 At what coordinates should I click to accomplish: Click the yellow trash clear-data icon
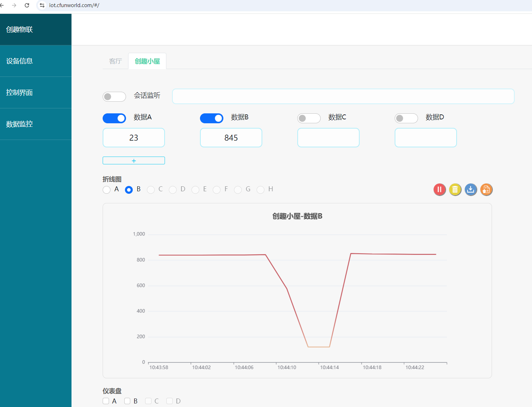[455, 190]
